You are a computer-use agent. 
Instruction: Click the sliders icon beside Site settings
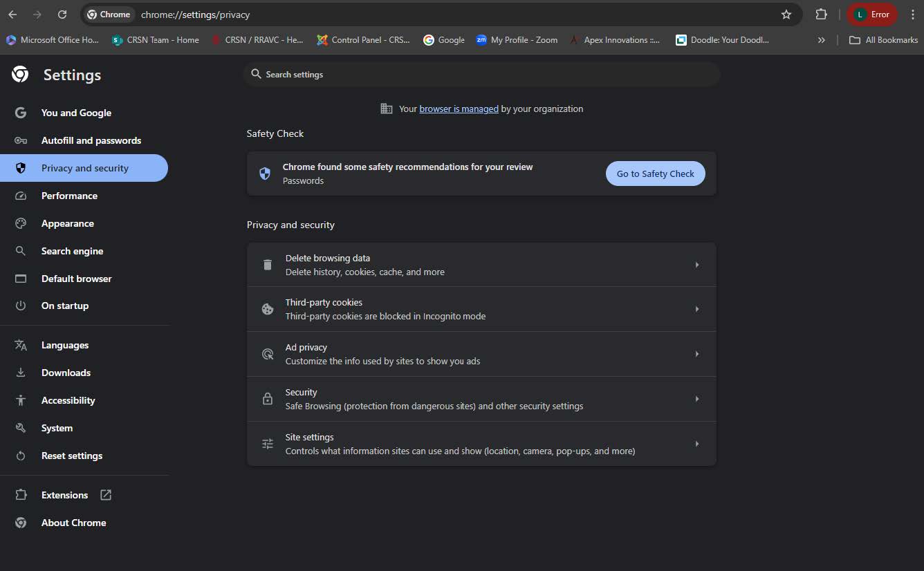tap(268, 443)
